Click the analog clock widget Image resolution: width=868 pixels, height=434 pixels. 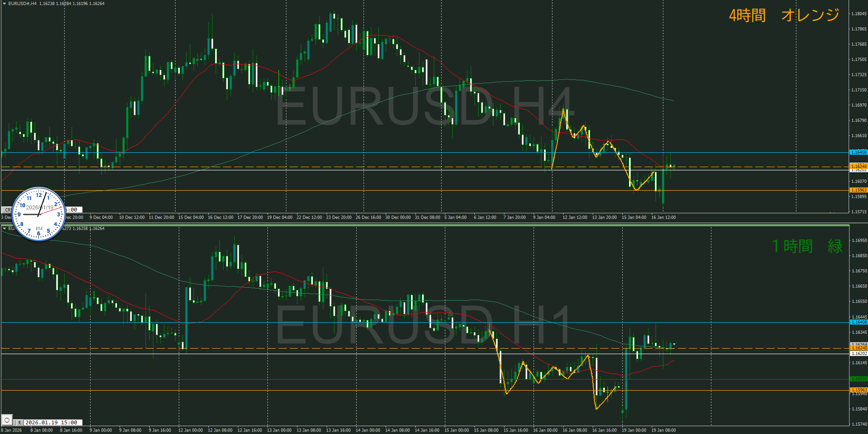(39, 214)
